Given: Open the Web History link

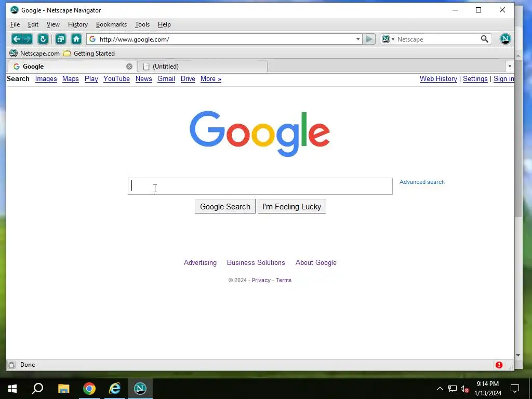Looking at the screenshot, I should click(438, 79).
